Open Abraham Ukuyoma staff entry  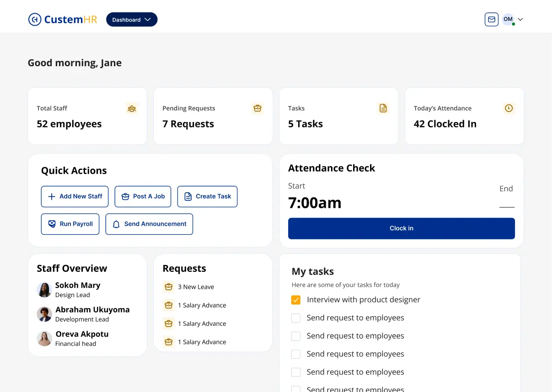pyautogui.click(x=92, y=314)
